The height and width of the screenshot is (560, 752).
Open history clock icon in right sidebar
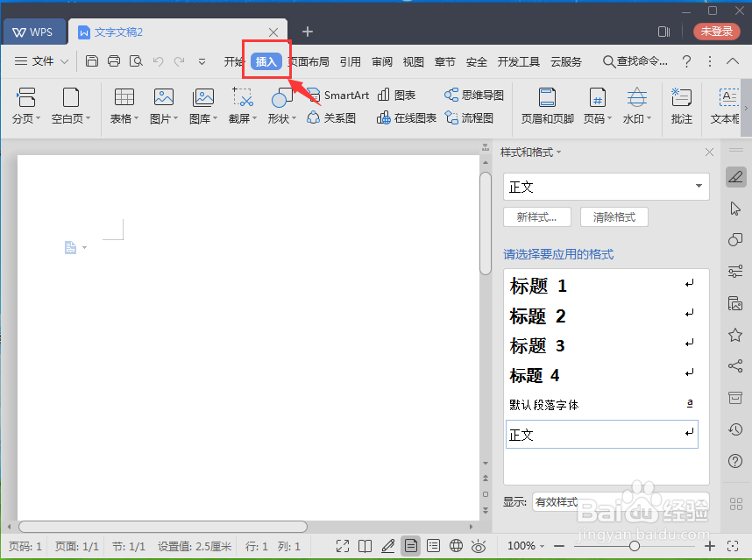click(735, 429)
